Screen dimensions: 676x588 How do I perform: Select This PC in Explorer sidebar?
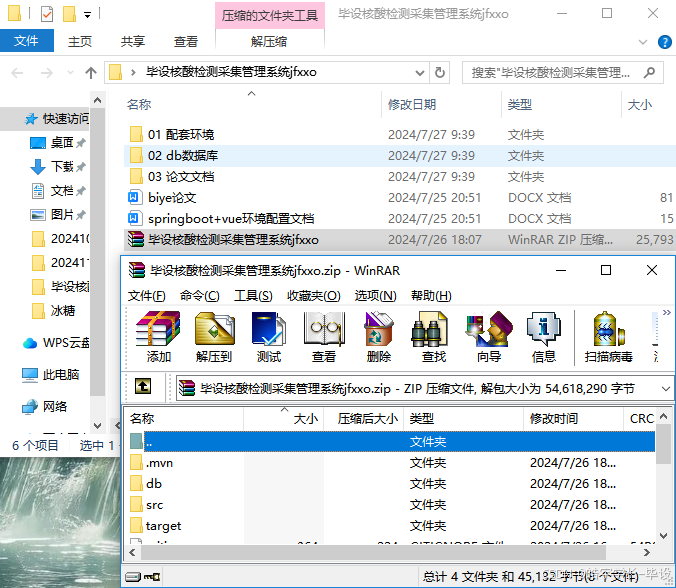coord(50,375)
